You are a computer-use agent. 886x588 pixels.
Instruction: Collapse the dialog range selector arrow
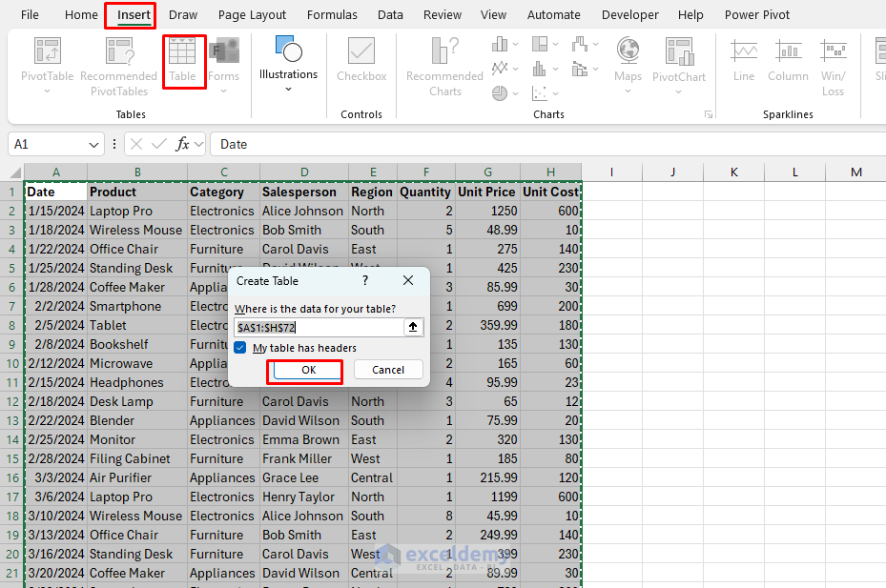pos(413,327)
